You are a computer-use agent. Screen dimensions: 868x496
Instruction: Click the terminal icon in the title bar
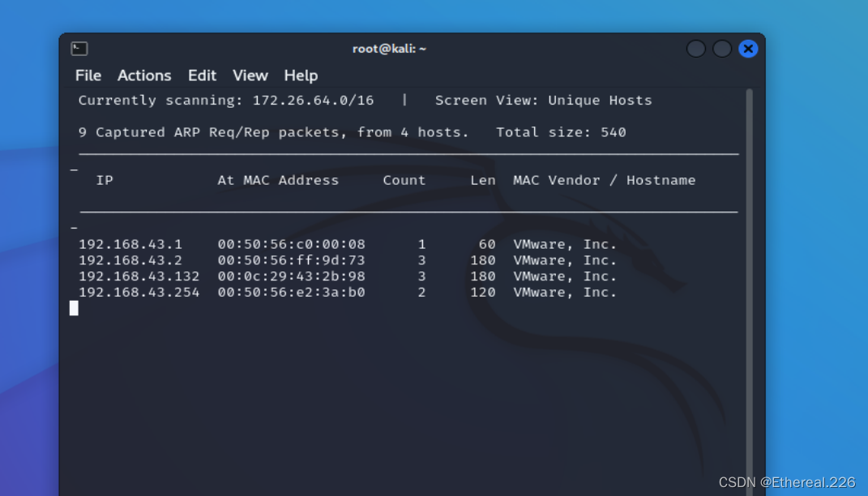coord(78,48)
